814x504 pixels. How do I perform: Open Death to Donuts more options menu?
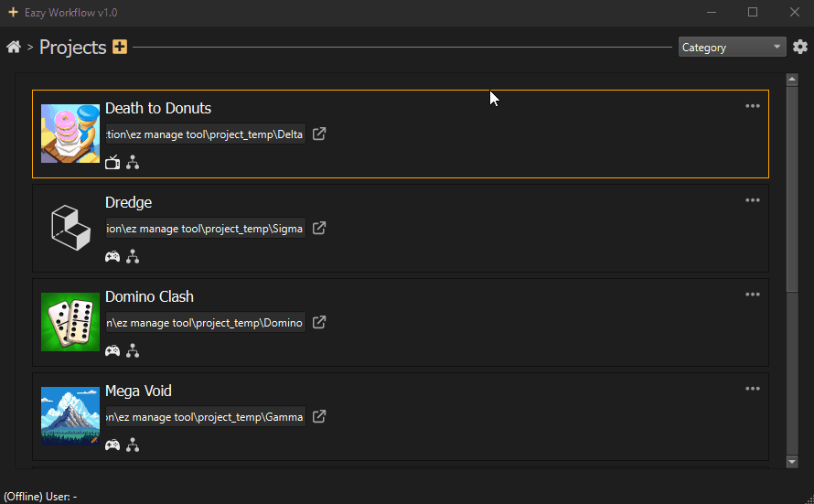pos(752,106)
